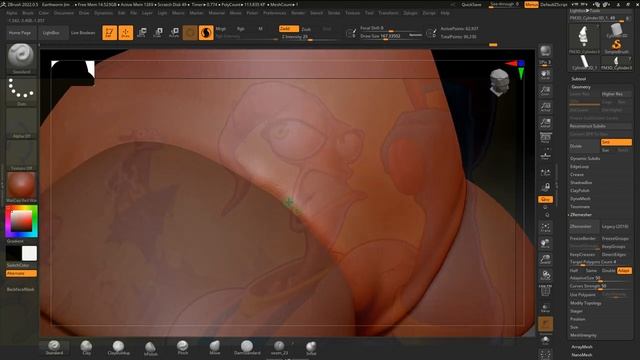This screenshot has width=640, height=360.
Task: Toggle the Alternate button
Action: tap(21, 273)
